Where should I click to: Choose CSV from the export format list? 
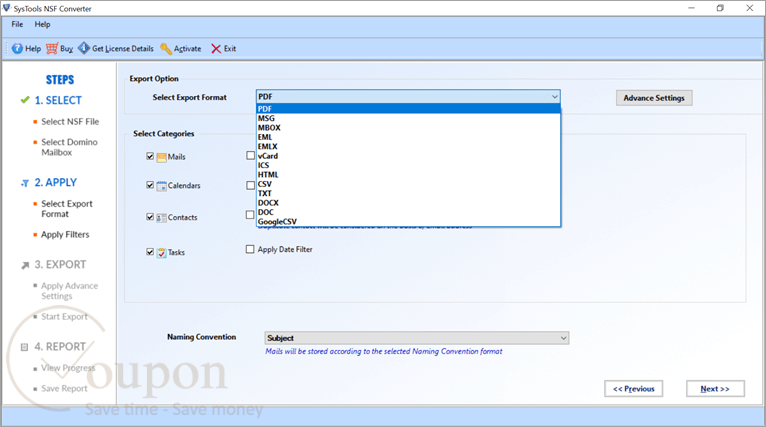[408, 184]
